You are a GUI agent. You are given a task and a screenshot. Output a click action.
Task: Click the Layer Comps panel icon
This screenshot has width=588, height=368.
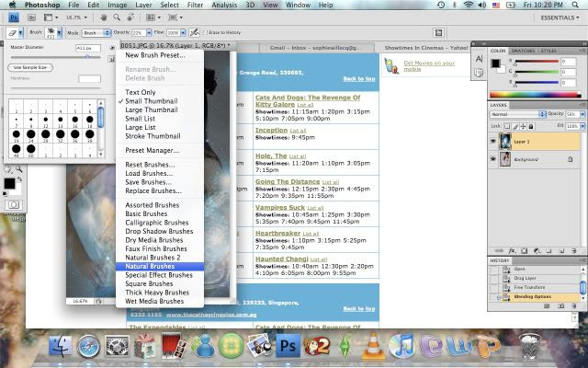(479, 73)
